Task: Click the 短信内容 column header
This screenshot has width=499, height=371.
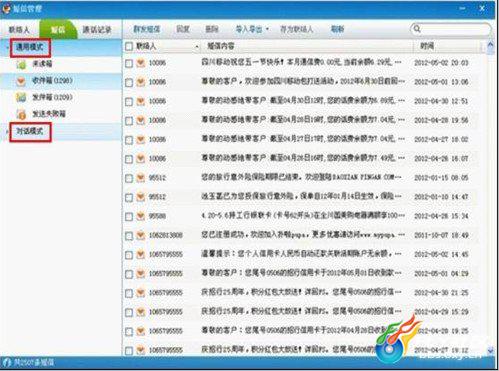Action: coord(221,46)
